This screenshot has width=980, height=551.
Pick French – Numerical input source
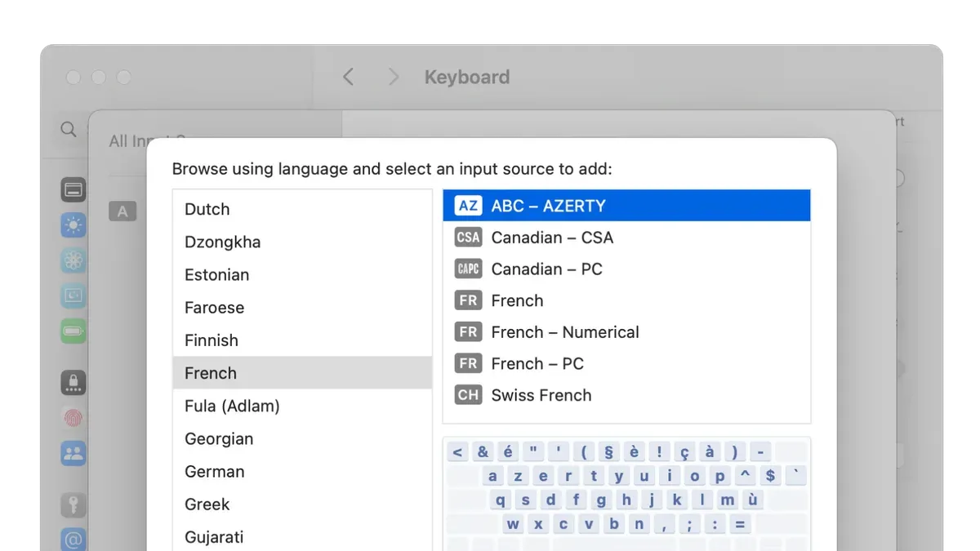click(626, 332)
